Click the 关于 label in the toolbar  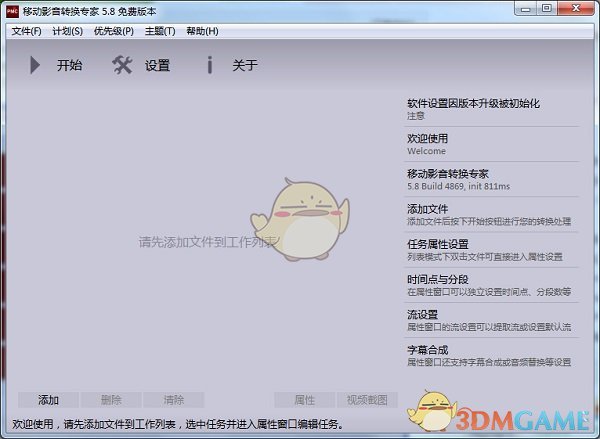coord(245,65)
